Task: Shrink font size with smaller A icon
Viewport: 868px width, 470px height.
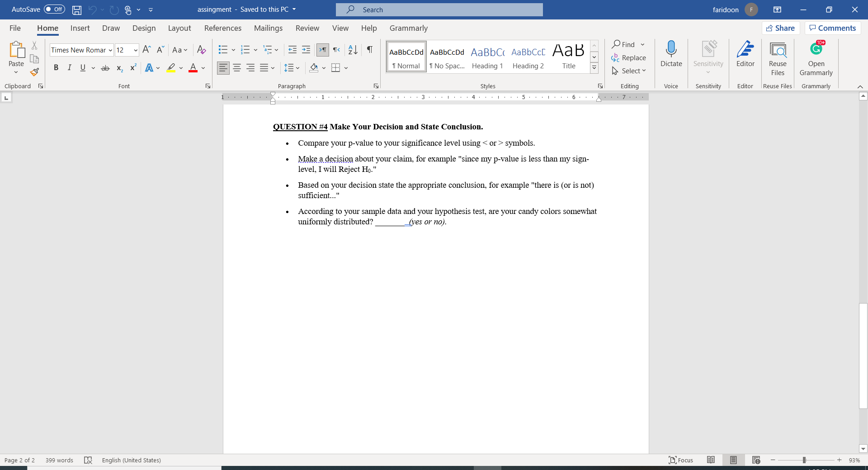Action: coord(160,50)
